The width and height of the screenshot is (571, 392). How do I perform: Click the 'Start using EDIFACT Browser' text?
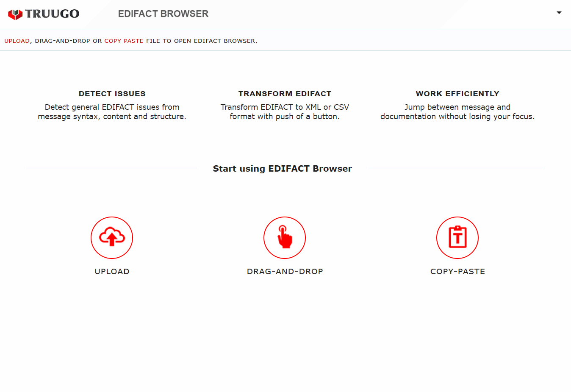click(x=283, y=169)
